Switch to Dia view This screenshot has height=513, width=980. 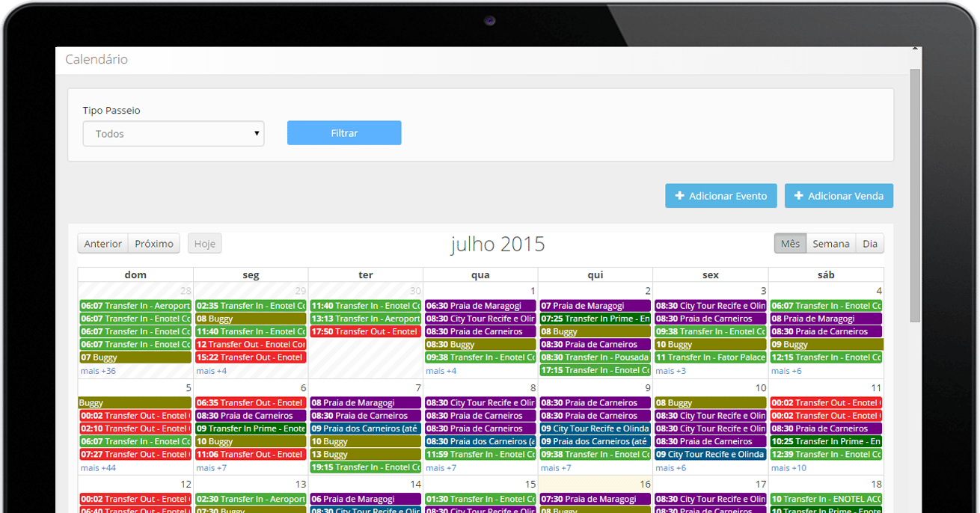[870, 244]
